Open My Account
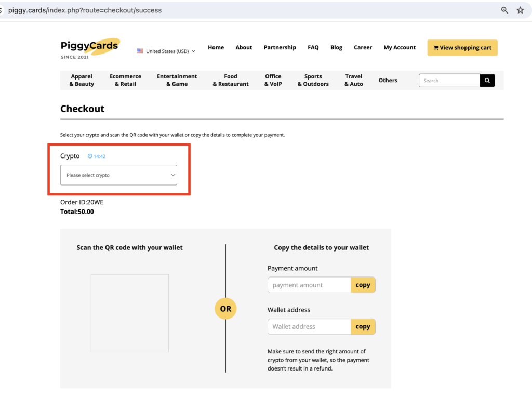 [400, 47]
